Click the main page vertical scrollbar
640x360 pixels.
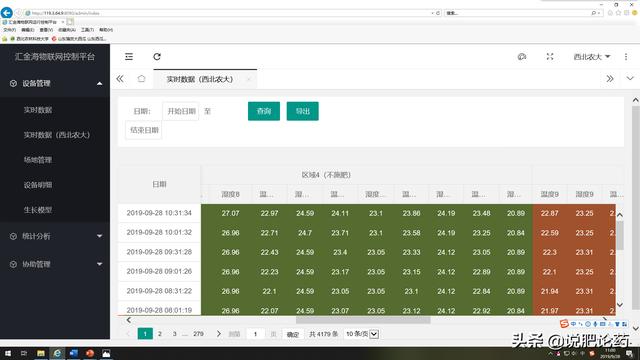tap(635, 207)
